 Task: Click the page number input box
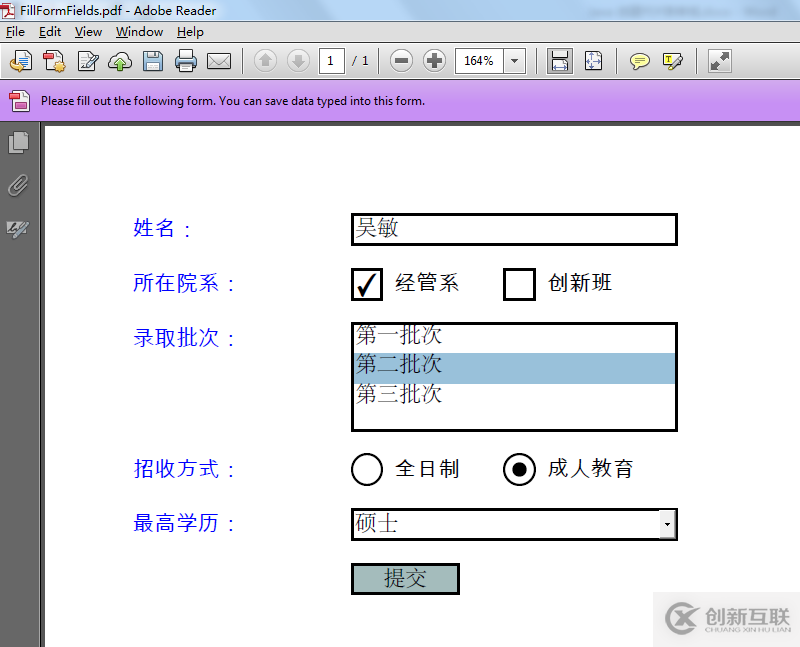click(x=332, y=61)
